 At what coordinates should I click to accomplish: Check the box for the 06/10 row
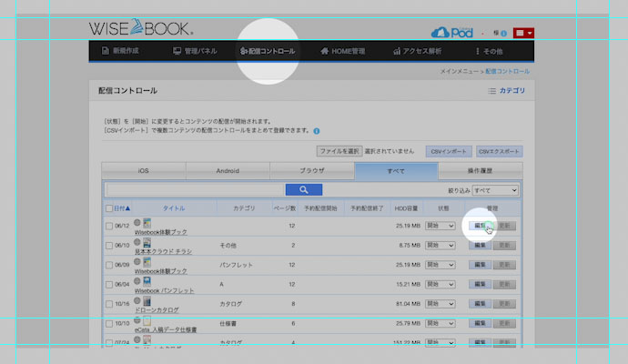point(109,246)
